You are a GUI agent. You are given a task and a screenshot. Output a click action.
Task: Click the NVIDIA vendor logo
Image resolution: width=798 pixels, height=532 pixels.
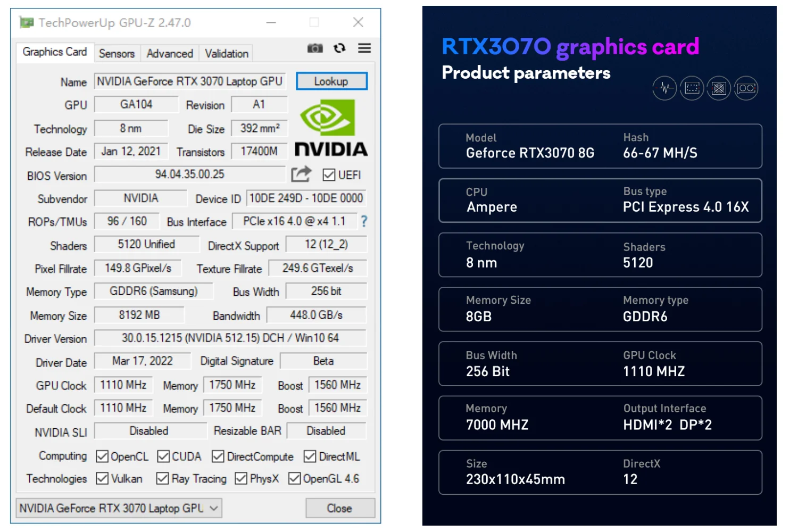pyautogui.click(x=331, y=128)
